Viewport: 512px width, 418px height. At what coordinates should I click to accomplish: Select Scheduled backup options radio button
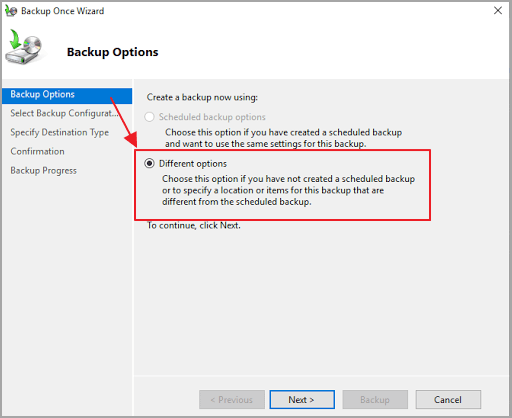[x=149, y=117]
